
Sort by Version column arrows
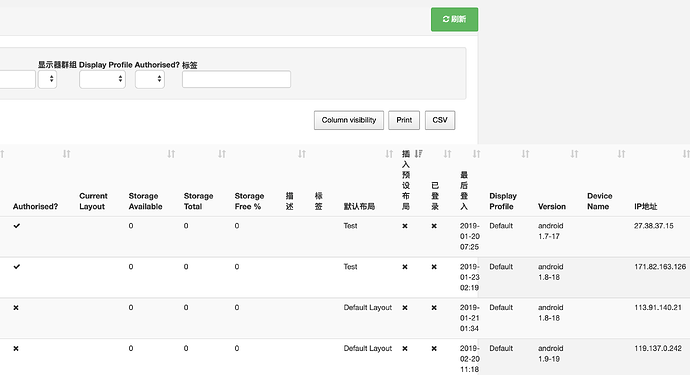click(574, 154)
